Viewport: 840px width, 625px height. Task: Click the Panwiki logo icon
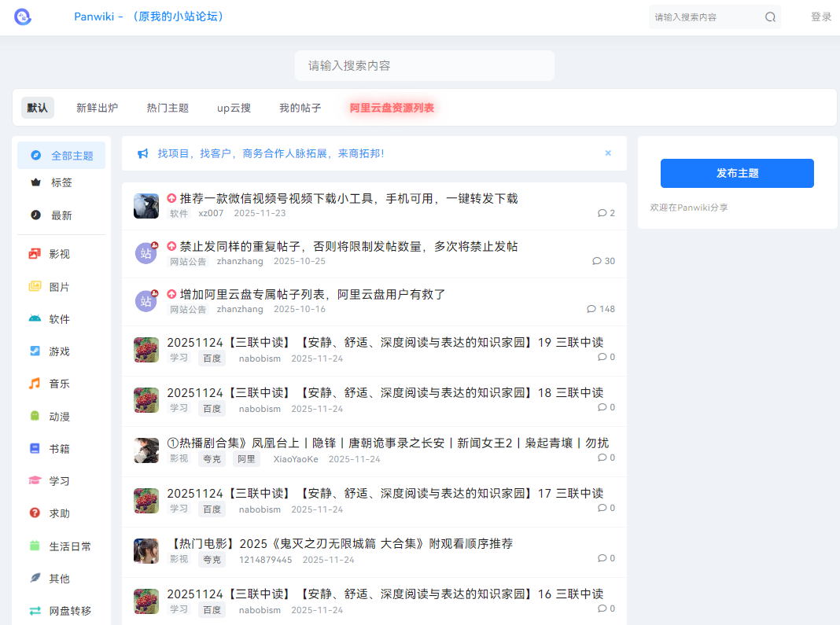[22, 16]
